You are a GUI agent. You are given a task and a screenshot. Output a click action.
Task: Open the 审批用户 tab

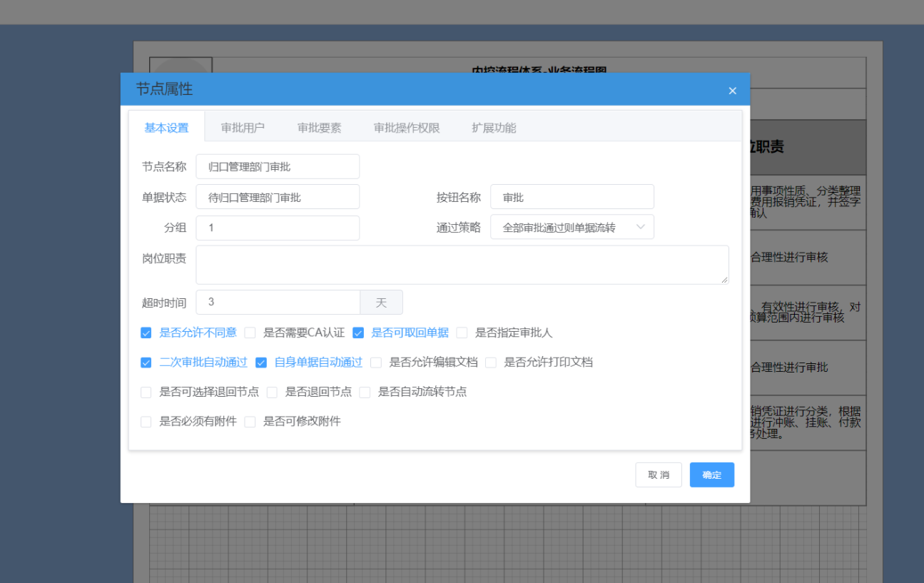pos(243,128)
